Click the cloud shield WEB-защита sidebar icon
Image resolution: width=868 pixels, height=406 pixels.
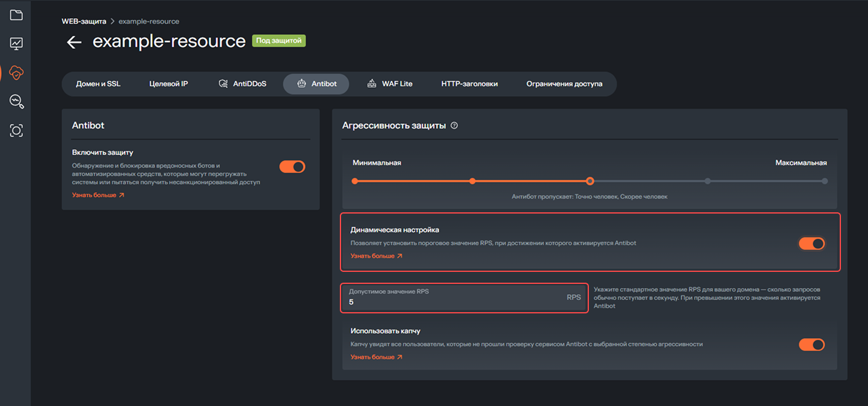(x=16, y=72)
